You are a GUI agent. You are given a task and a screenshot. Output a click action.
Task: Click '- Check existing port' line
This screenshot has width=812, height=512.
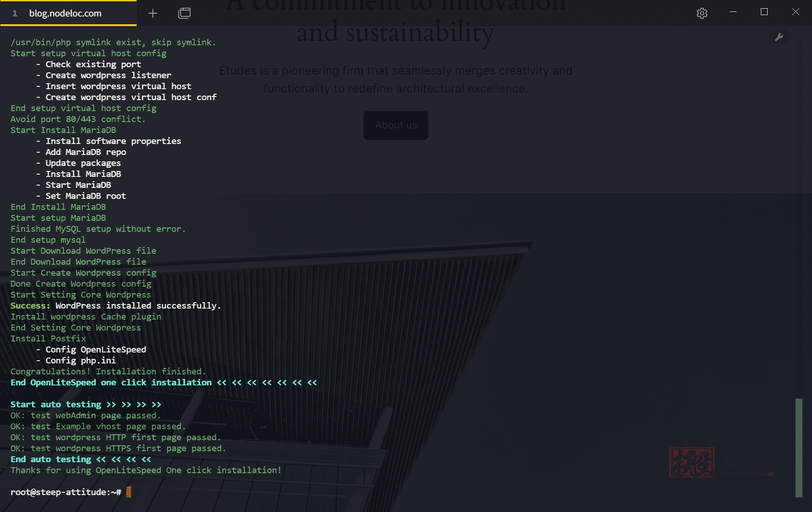[x=89, y=64]
